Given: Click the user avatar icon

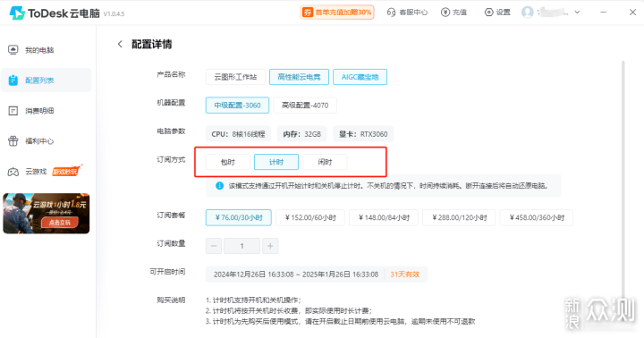Looking at the screenshot, I should 528,13.
